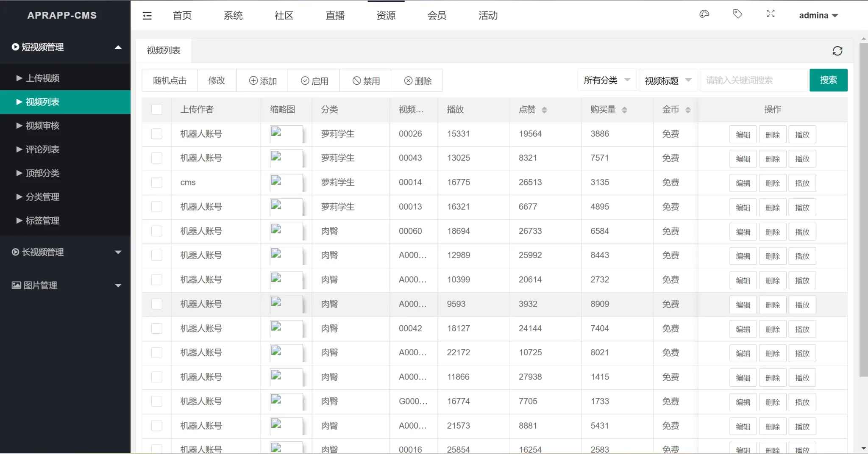Screen dimensions: 868x454
Task: Click the green 搜索 button
Action: coord(828,80)
